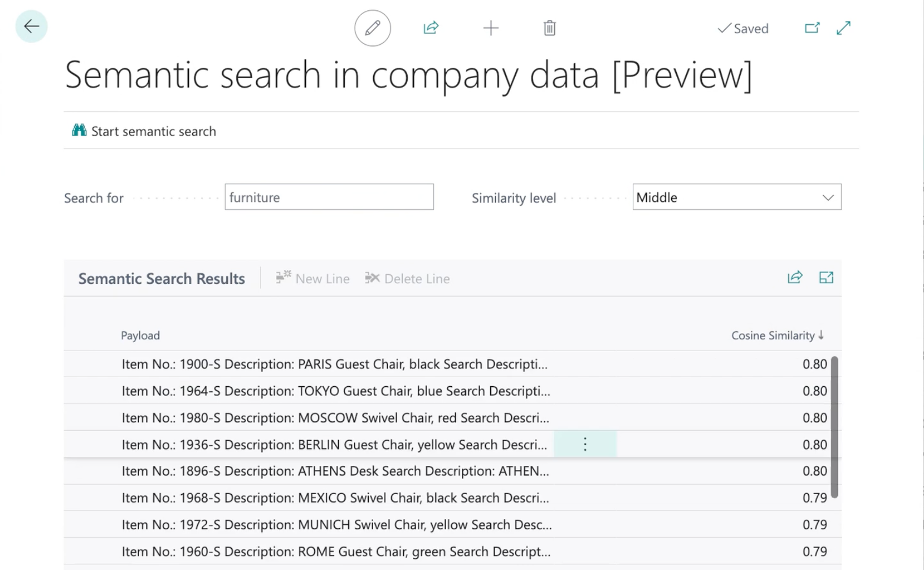Screen dimensions: 924x570
Task: Open the Payload column header menu
Action: tap(140, 336)
